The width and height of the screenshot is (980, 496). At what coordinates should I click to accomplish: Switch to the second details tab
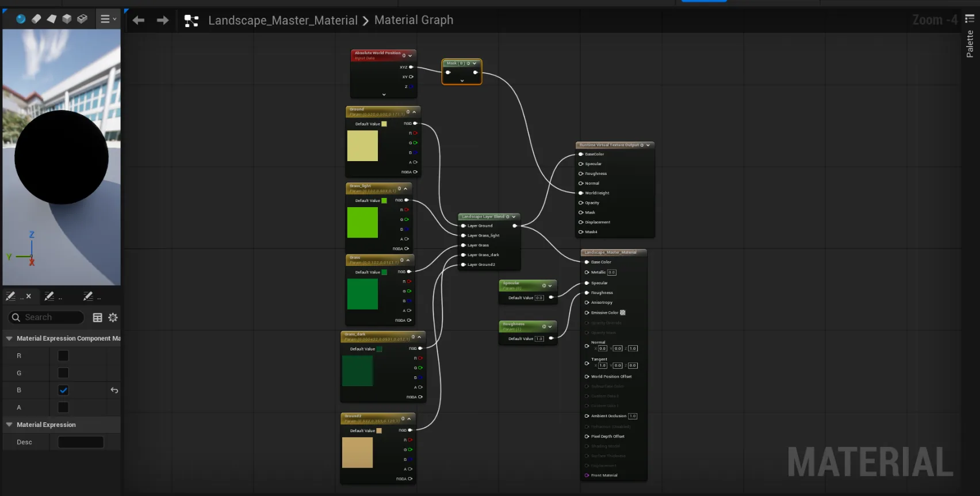[x=53, y=296]
